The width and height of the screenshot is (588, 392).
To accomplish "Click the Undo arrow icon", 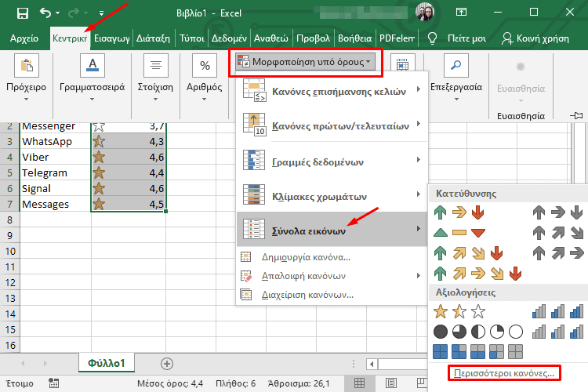I will pos(45,13).
